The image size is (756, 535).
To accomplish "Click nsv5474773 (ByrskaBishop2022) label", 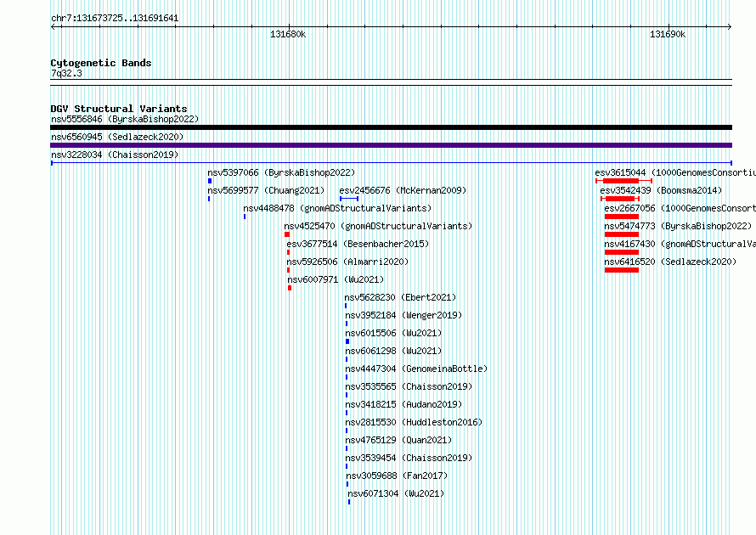I will (x=678, y=226).
